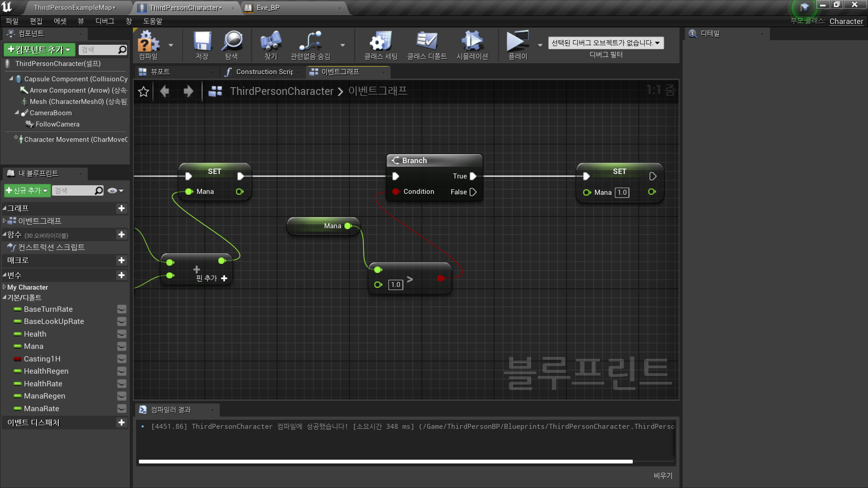The image size is (868, 488).
Task: Open debug object filter dropdown
Action: pyautogui.click(x=606, y=43)
